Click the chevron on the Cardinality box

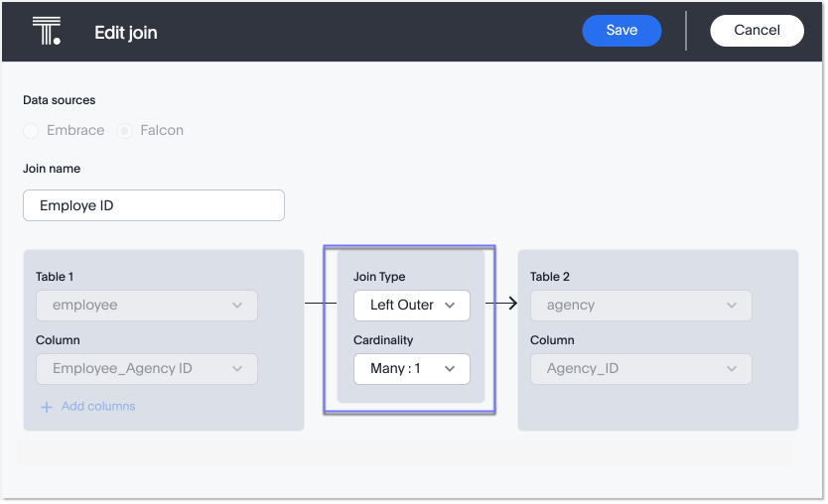click(x=451, y=368)
